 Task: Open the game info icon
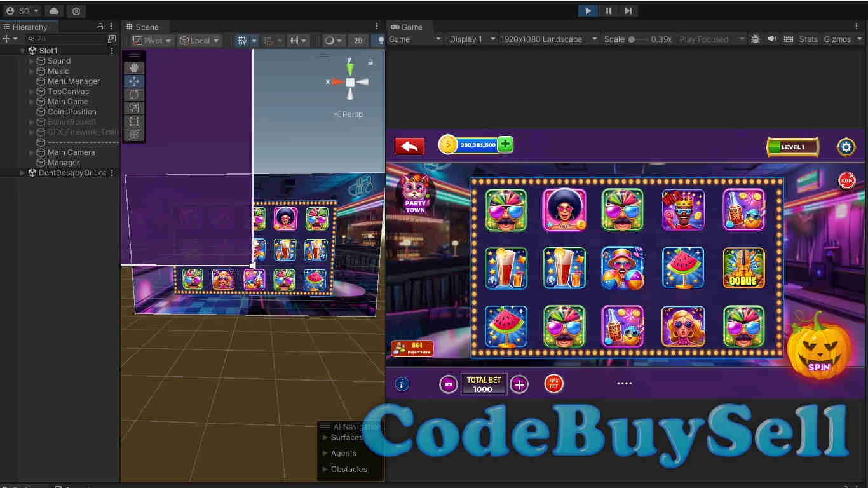(402, 384)
